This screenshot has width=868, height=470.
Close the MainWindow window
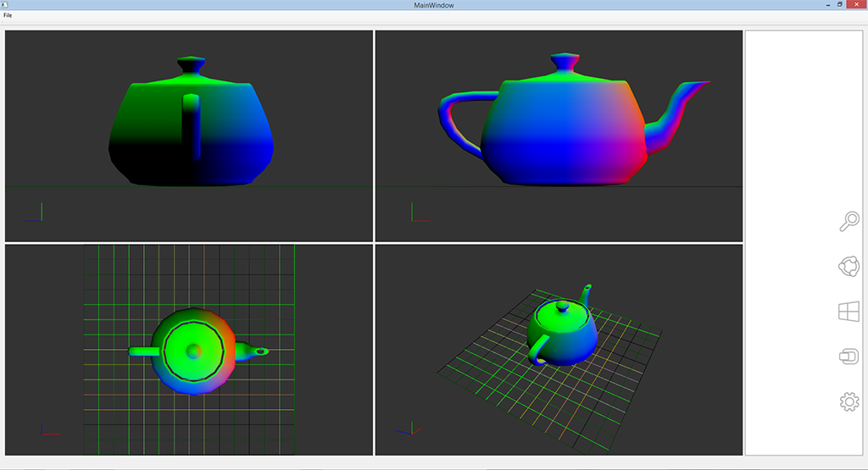click(856, 4)
